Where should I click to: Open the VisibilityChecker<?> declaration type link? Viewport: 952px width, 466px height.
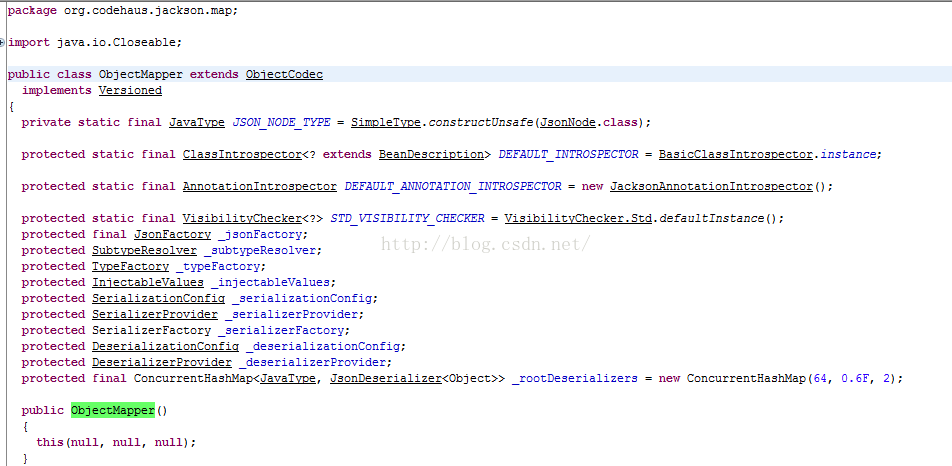point(242,218)
